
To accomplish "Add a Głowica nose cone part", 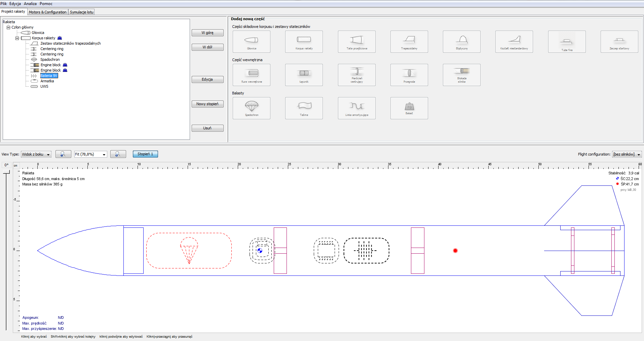I will tap(251, 42).
